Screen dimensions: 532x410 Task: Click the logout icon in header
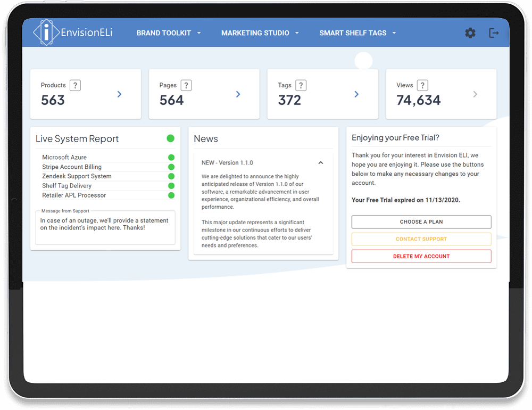coord(494,33)
